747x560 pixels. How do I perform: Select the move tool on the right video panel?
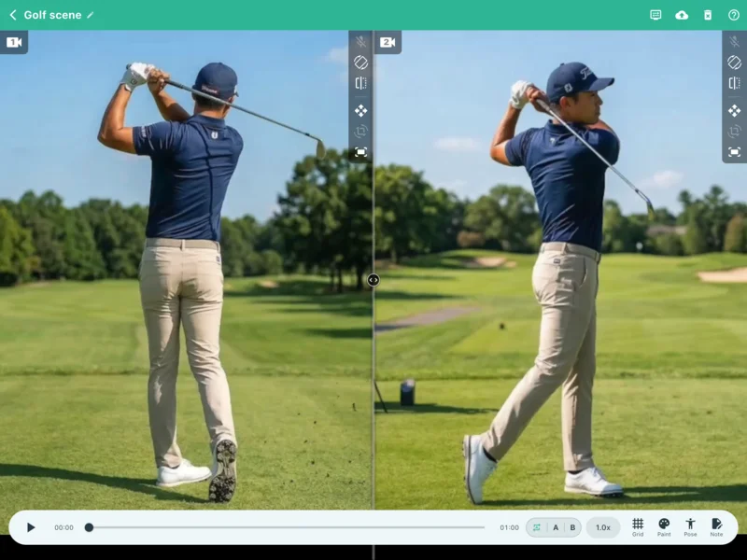(x=736, y=110)
